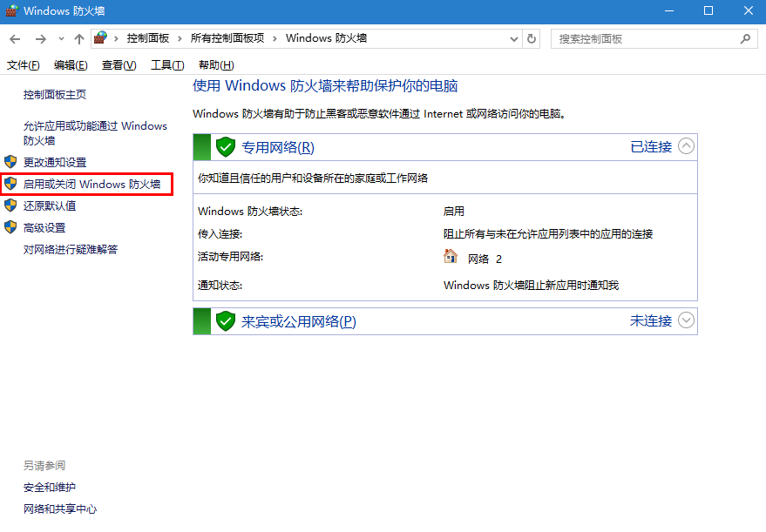The height and width of the screenshot is (532, 766).
Task: Click the search magnifier icon
Action: tap(745, 38)
